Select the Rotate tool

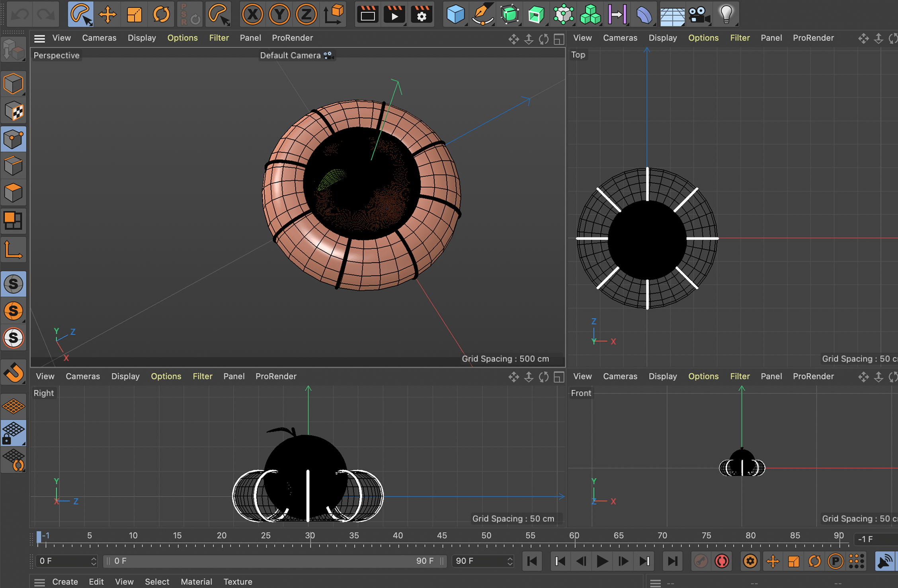(x=161, y=14)
